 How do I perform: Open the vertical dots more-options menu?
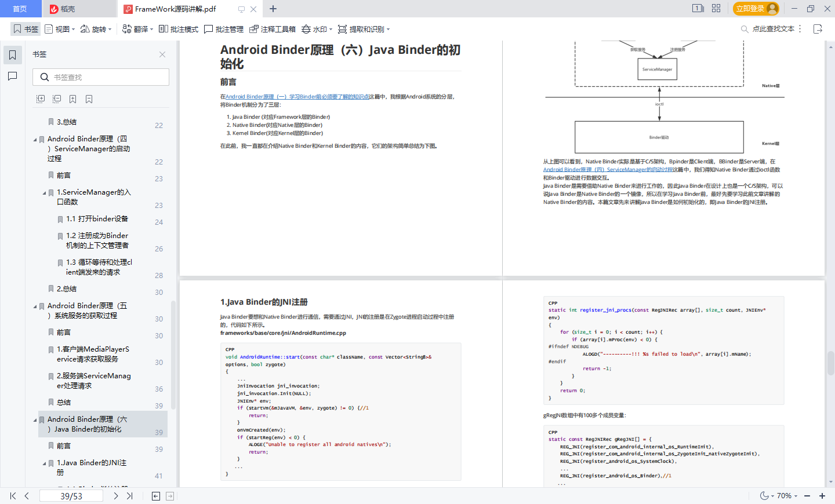(x=800, y=29)
